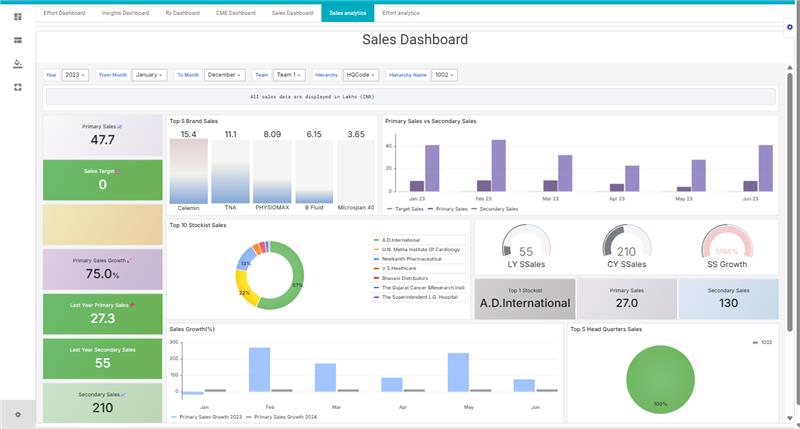
Task: Click the gear icon at top-right edge
Action: (x=790, y=28)
